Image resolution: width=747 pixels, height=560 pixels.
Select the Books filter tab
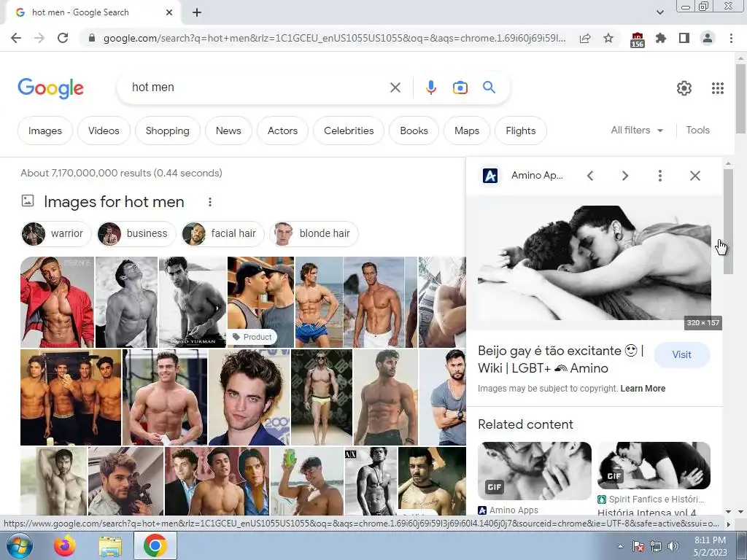point(414,131)
